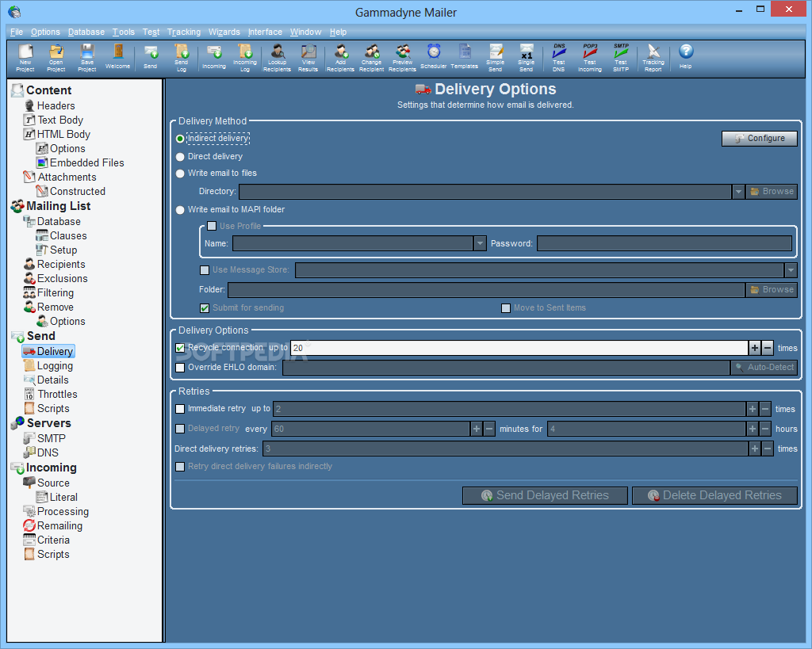Click the Recycle connection times field
The image size is (812, 649).
pos(519,348)
